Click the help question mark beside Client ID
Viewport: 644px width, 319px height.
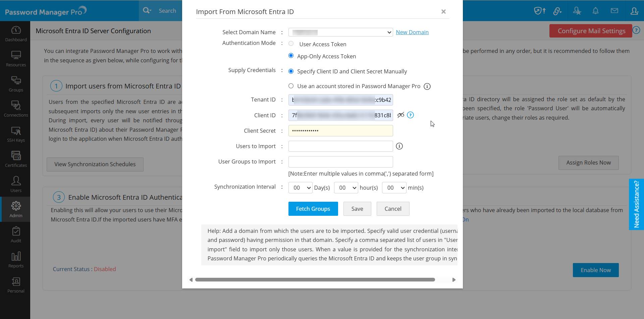tap(410, 115)
